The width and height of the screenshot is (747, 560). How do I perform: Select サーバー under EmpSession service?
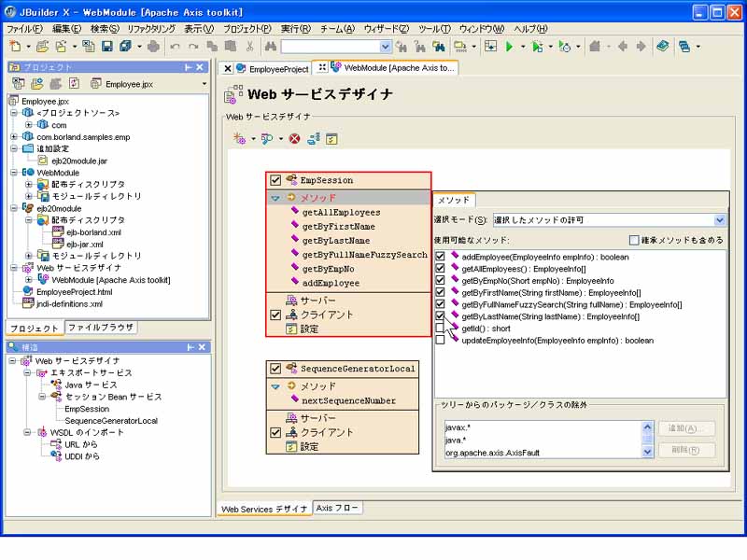pyautogui.click(x=317, y=301)
